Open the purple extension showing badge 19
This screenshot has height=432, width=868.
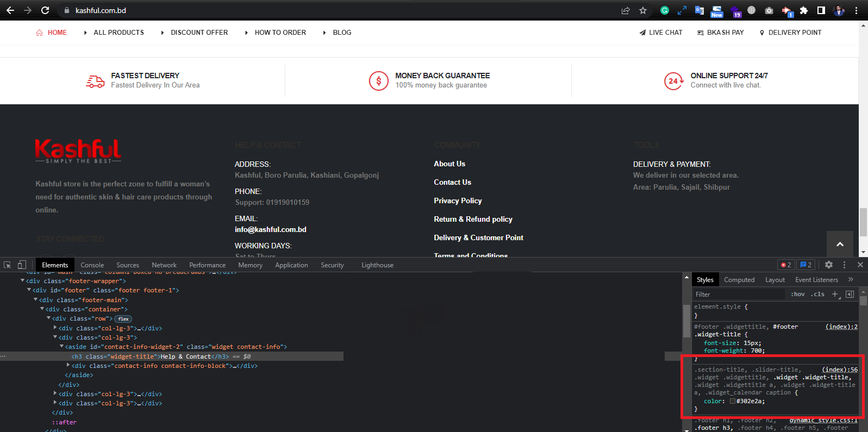point(735,11)
